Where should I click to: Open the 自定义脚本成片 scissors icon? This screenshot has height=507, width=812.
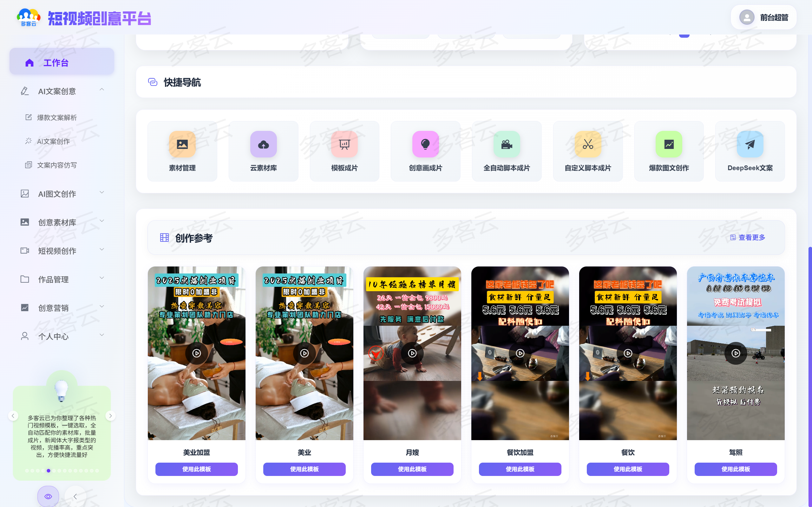tap(588, 144)
